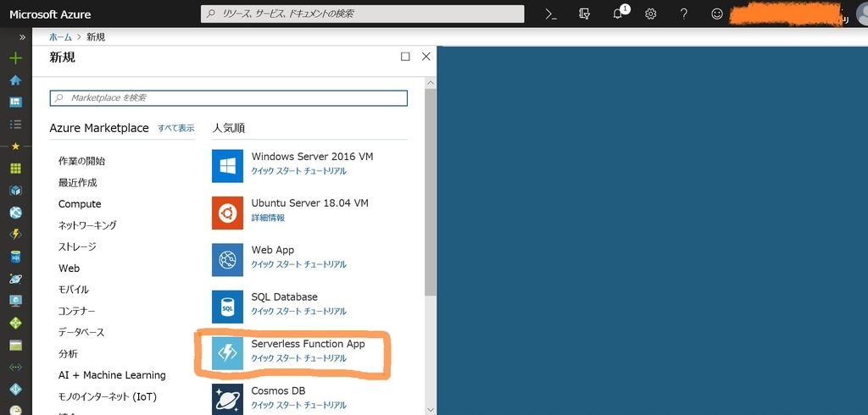Open Virtual networks icon in sidebar

[x=15, y=368]
